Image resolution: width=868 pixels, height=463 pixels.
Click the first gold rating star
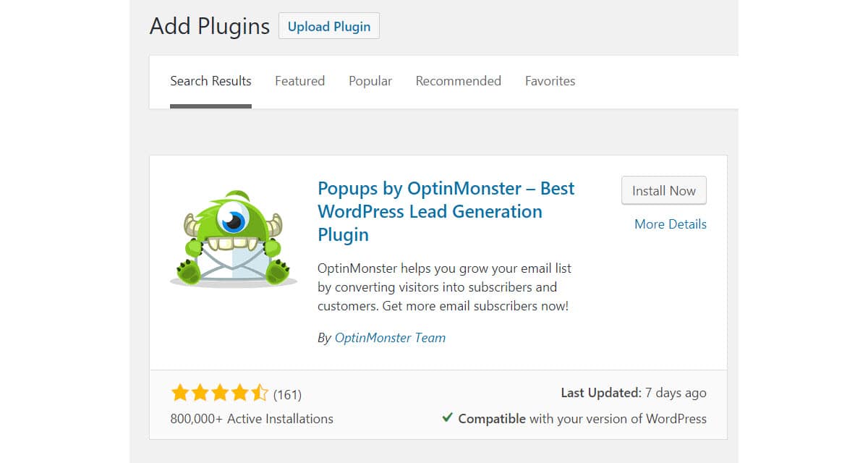pos(179,394)
